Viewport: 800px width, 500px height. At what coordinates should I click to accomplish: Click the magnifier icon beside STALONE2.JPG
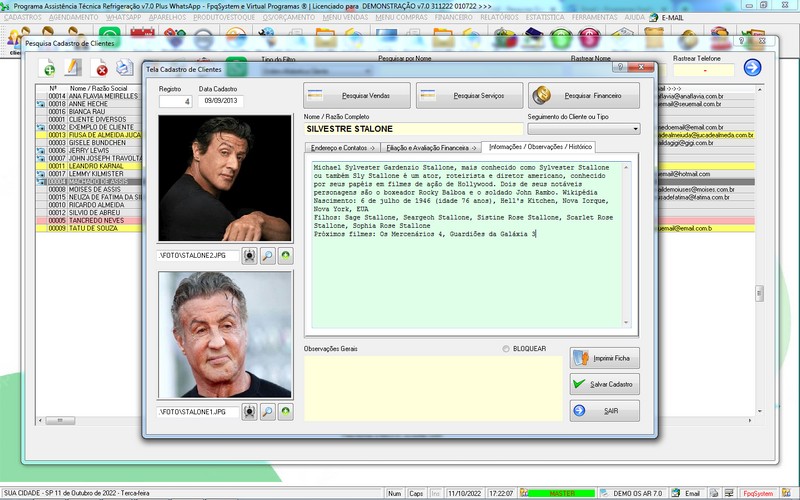click(x=267, y=256)
